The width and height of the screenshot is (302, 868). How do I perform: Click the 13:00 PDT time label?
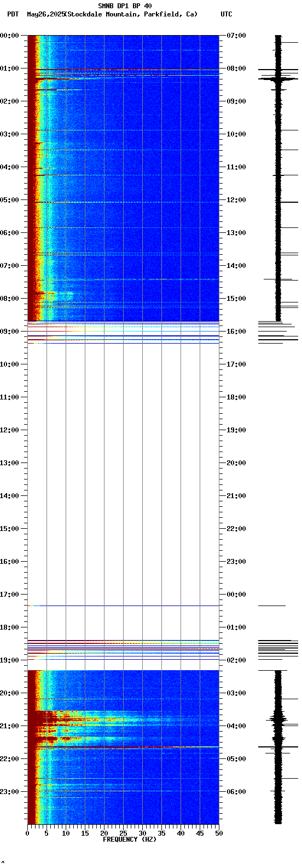point(9,463)
